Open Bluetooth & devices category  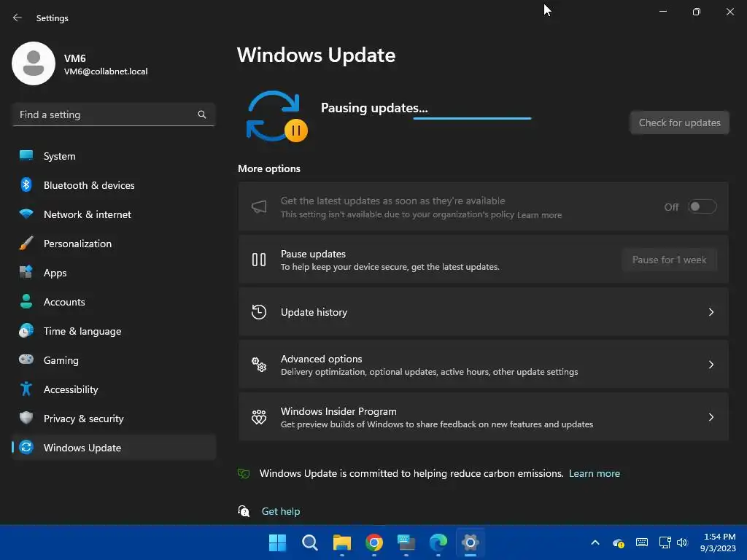[114, 185]
